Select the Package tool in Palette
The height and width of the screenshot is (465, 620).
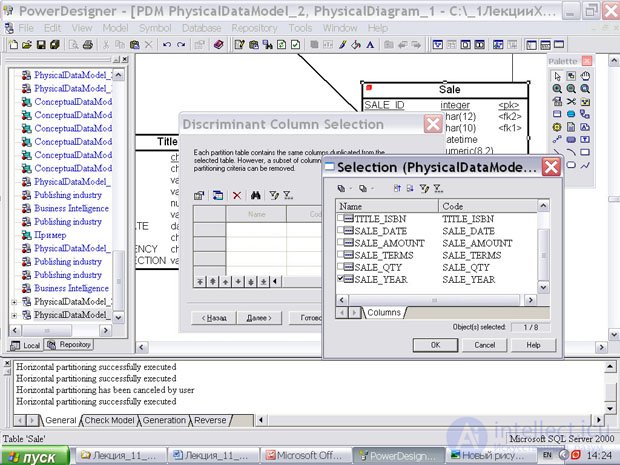click(585, 102)
